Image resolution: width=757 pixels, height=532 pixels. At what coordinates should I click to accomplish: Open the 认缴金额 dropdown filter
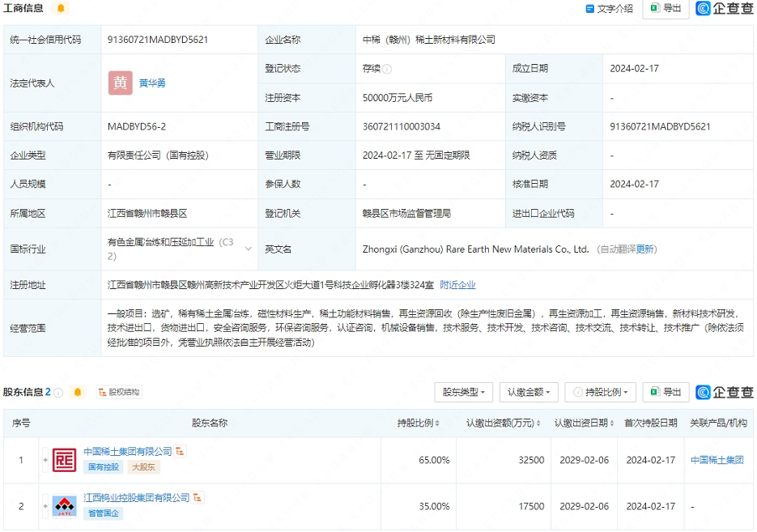[528, 392]
